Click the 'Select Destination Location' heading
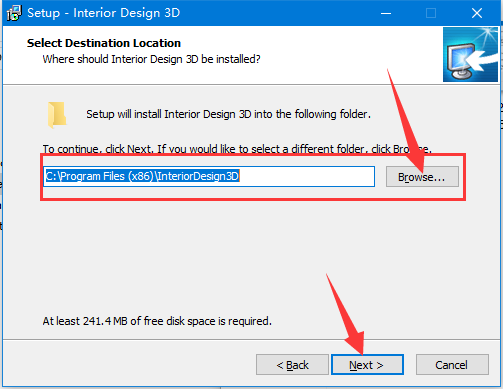Image resolution: width=503 pixels, height=389 pixels. point(104,43)
